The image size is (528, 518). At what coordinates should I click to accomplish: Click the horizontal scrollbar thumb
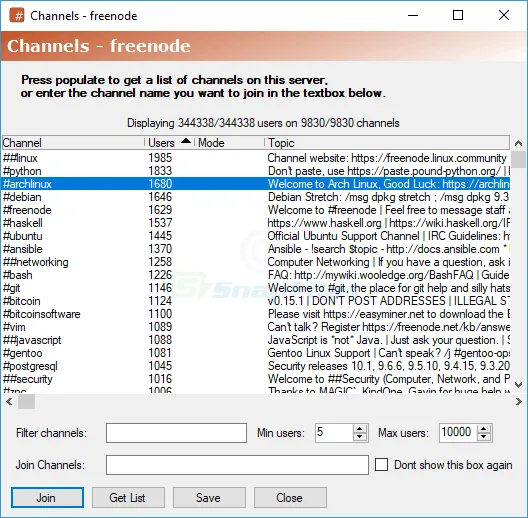click(x=26, y=401)
